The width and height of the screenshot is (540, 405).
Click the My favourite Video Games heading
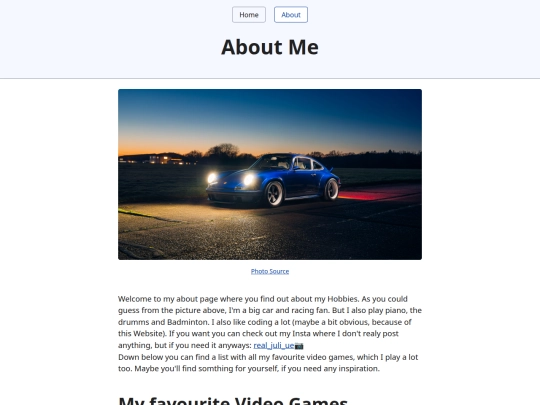click(233, 401)
